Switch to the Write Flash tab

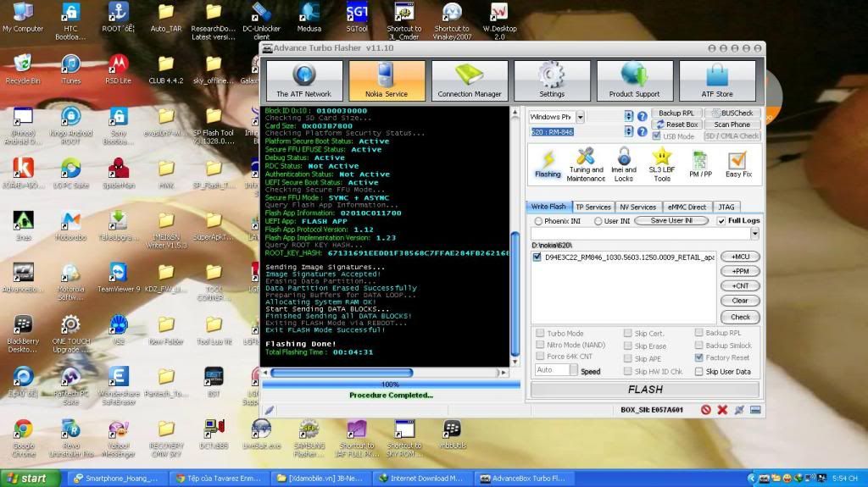click(548, 207)
